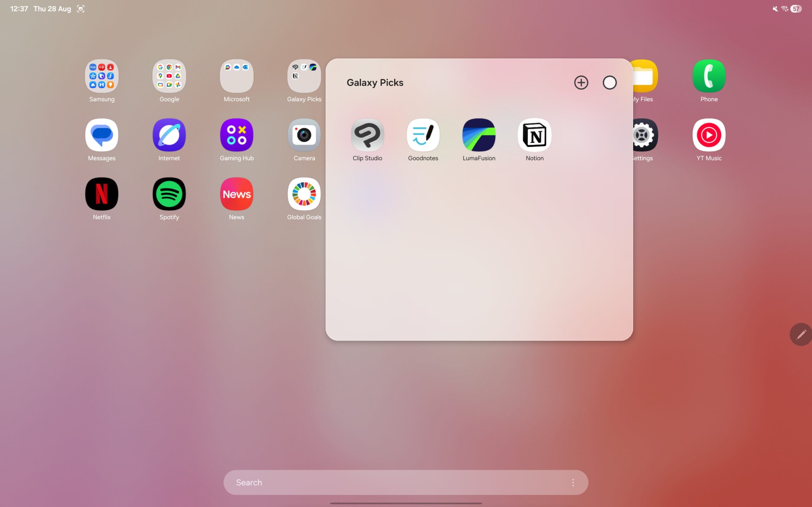Viewport: 812px width, 507px height.
Task: Open Spotify
Action: click(x=169, y=194)
